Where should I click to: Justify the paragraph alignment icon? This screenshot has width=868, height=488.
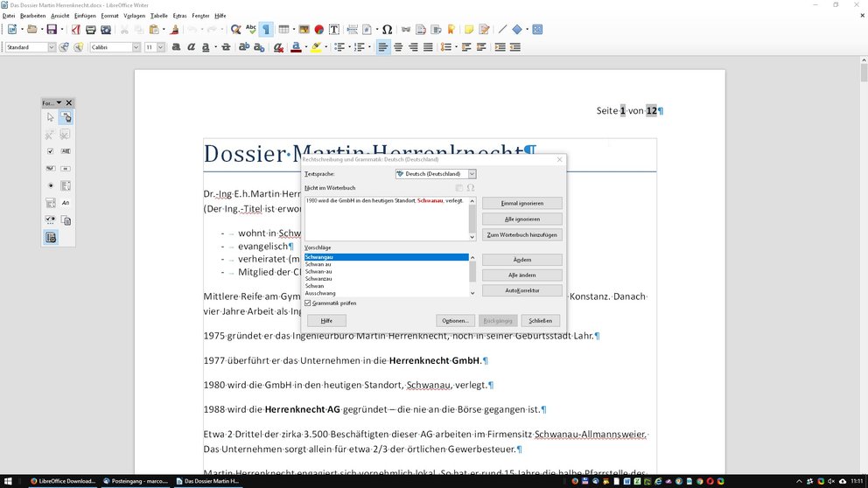click(x=428, y=47)
